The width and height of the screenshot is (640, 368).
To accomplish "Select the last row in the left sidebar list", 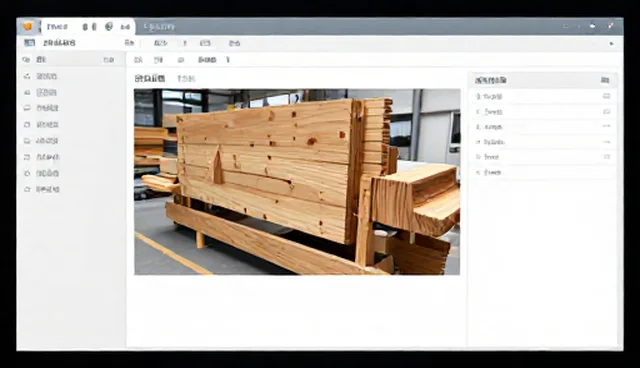I will 71,189.
